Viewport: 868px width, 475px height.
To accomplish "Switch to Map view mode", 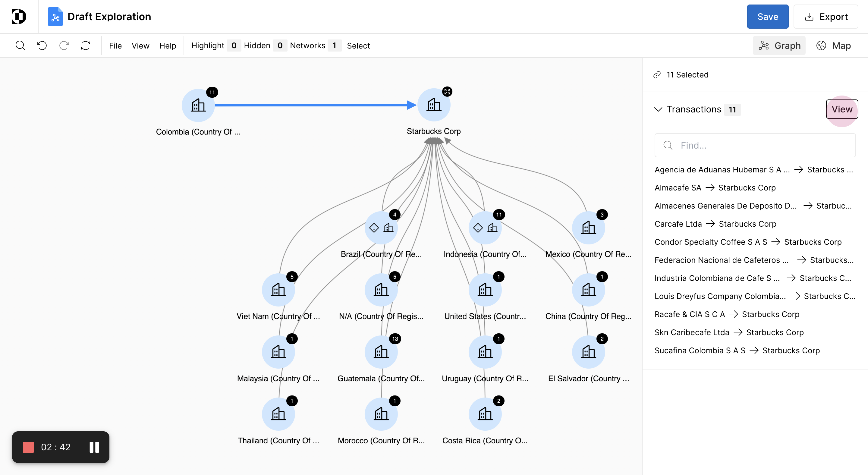I will [x=834, y=46].
